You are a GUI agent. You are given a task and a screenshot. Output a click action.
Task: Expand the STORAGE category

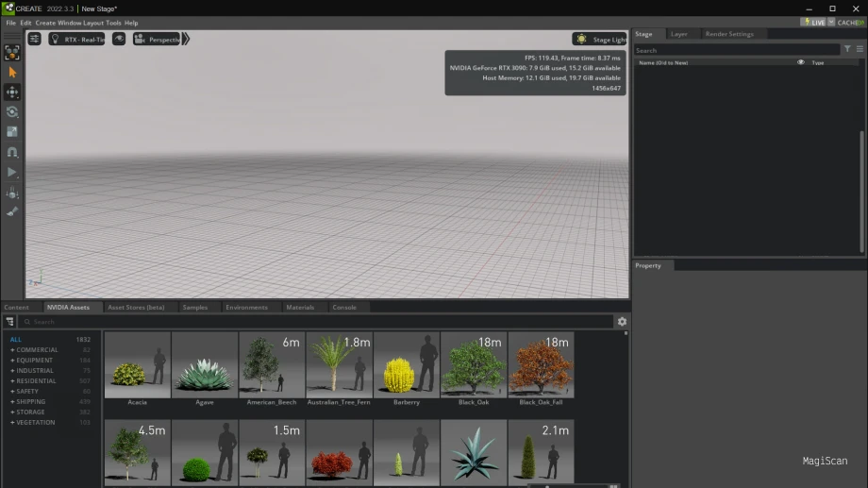12,412
